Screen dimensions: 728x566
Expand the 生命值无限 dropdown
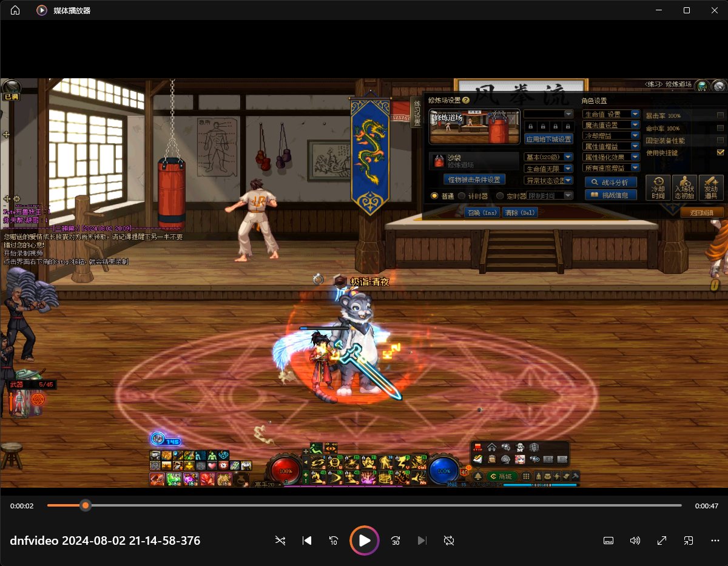click(x=548, y=169)
